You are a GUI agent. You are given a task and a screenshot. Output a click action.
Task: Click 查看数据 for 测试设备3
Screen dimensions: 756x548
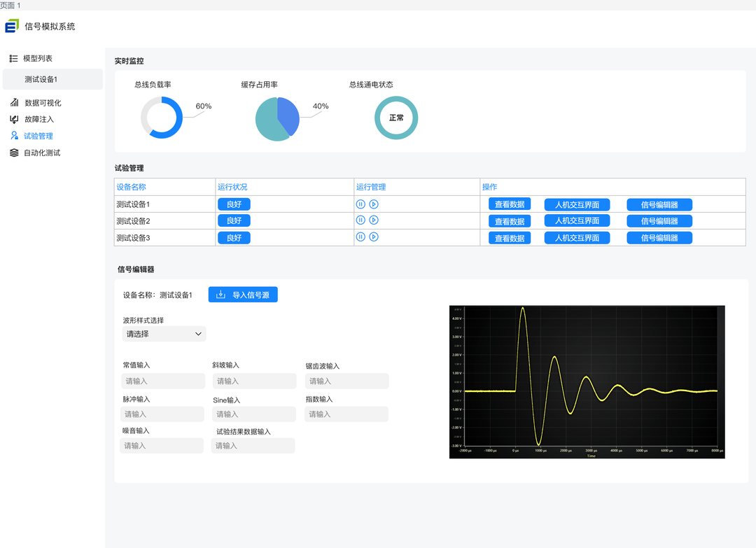(x=510, y=238)
